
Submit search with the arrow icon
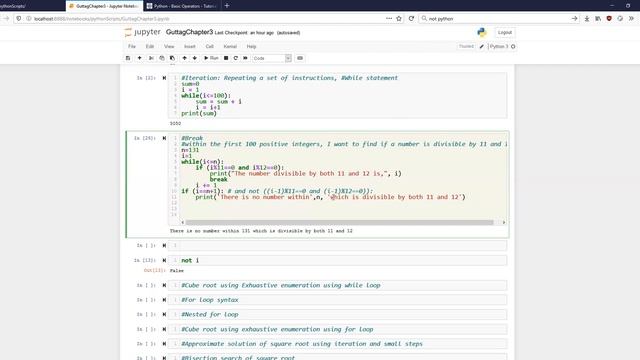point(574,19)
